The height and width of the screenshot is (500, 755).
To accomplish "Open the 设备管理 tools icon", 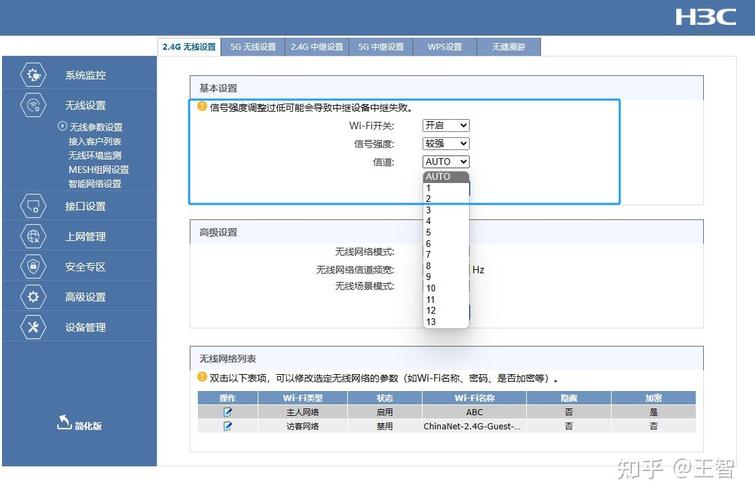I will click(x=33, y=327).
